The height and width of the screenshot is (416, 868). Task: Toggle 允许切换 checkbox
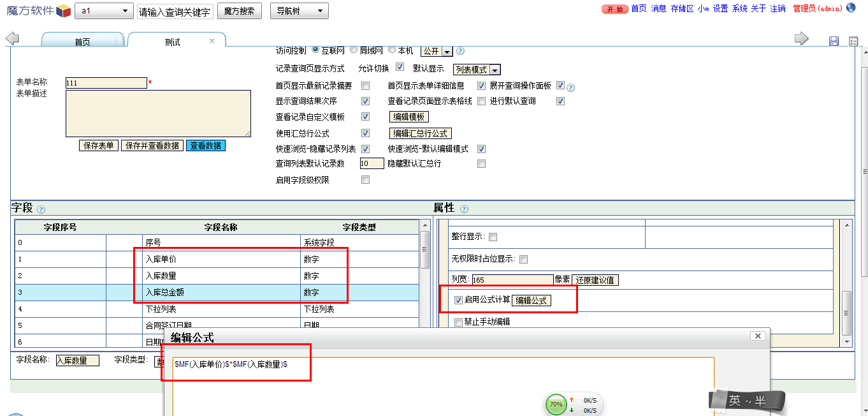pyautogui.click(x=400, y=67)
